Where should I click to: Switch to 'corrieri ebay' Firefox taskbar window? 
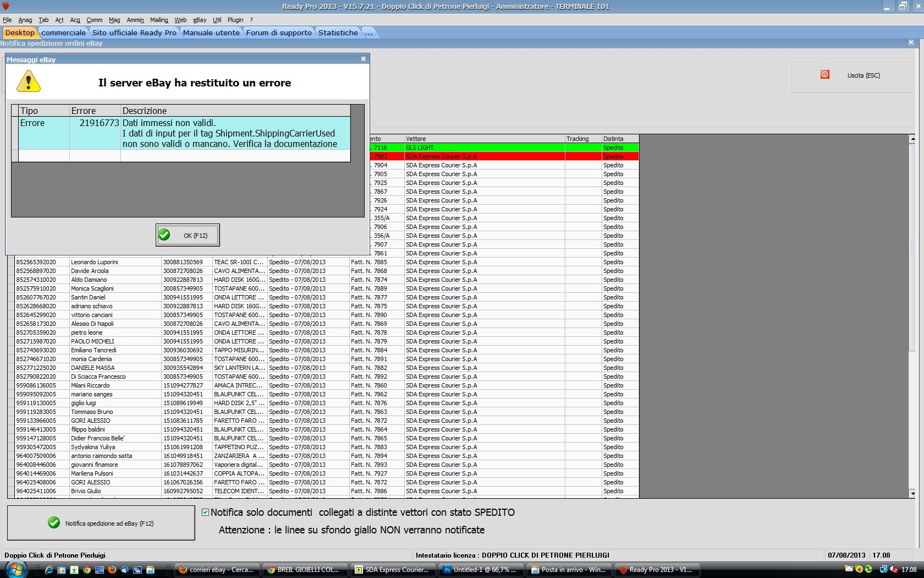(217, 570)
